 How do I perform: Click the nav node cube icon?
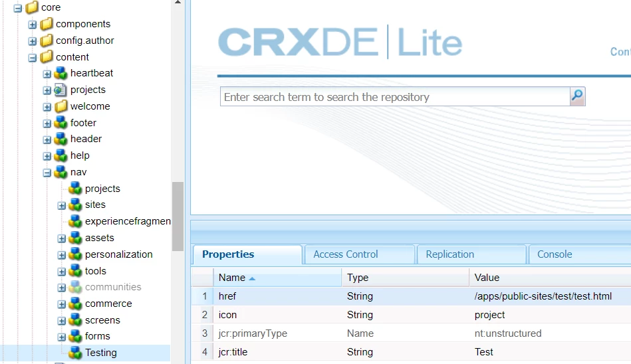coord(61,172)
